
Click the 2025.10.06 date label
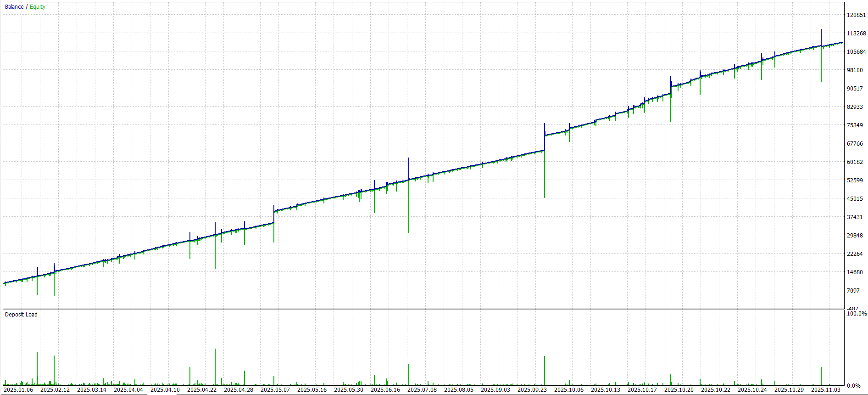click(x=569, y=390)
